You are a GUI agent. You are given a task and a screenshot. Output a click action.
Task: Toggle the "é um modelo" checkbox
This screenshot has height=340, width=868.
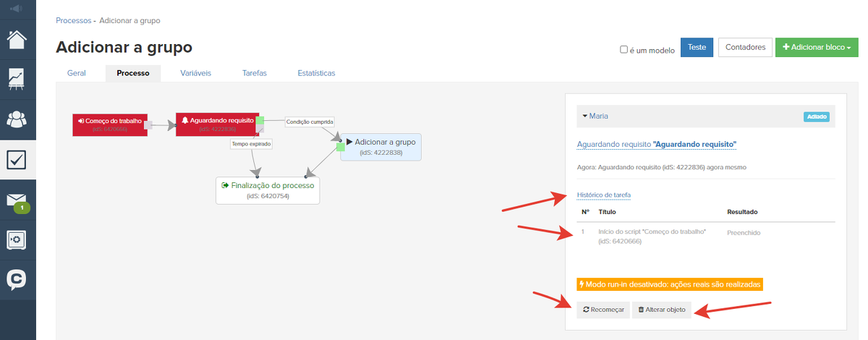(624, 50)
